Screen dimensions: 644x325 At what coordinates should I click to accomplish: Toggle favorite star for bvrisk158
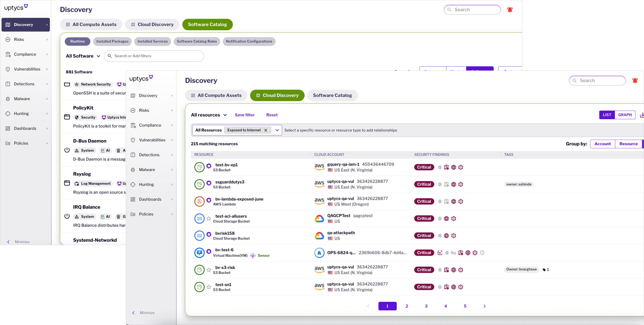point(209,235)
